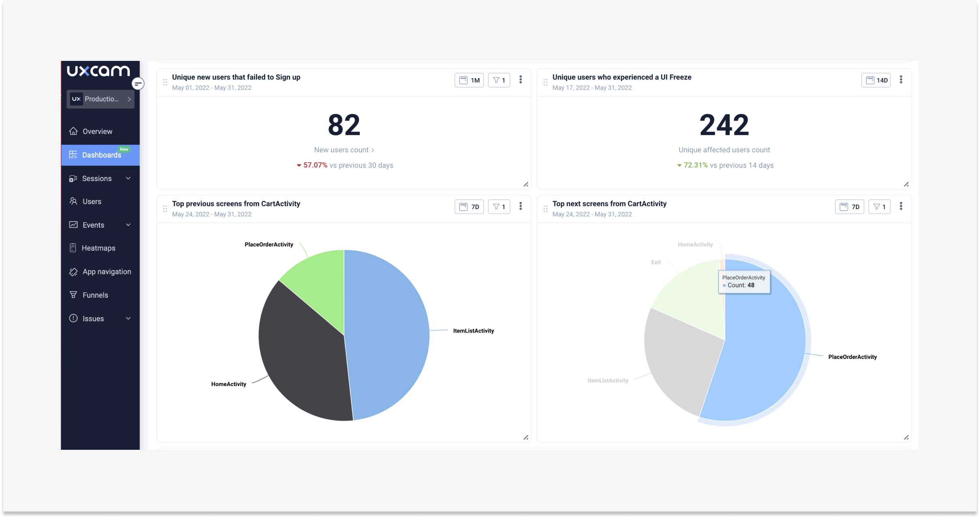Toggle the filter button on Top next screens
The height and width of the screenshot is (518, 980).
[x=879, y=207]
